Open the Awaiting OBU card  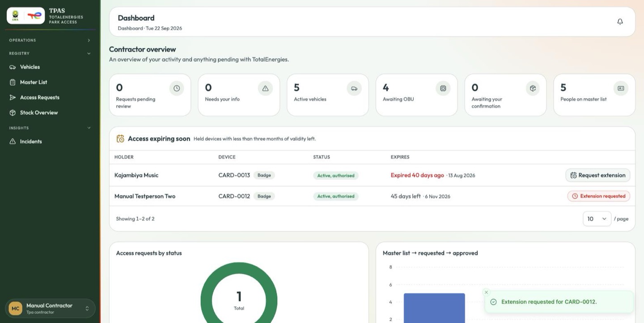[417, 95]
